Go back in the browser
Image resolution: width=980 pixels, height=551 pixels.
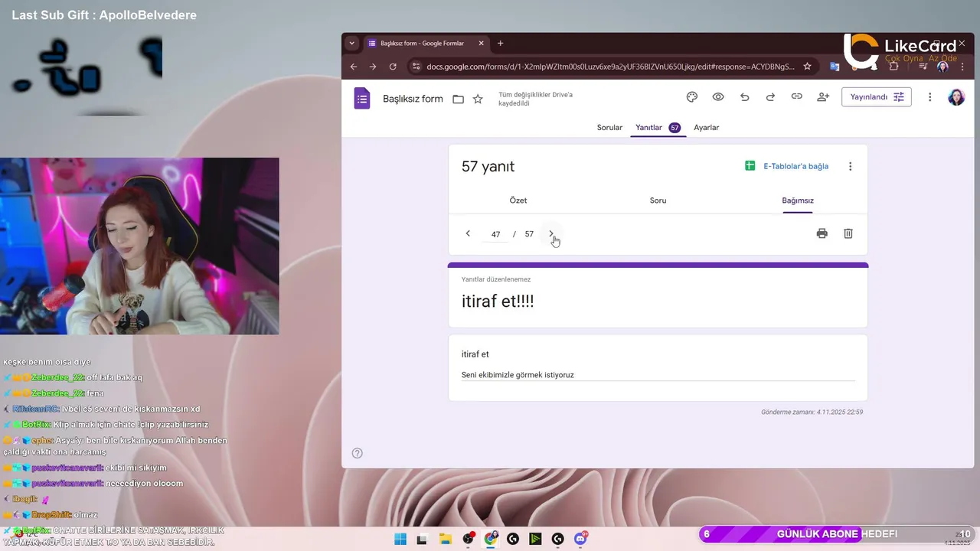point(354,67)
